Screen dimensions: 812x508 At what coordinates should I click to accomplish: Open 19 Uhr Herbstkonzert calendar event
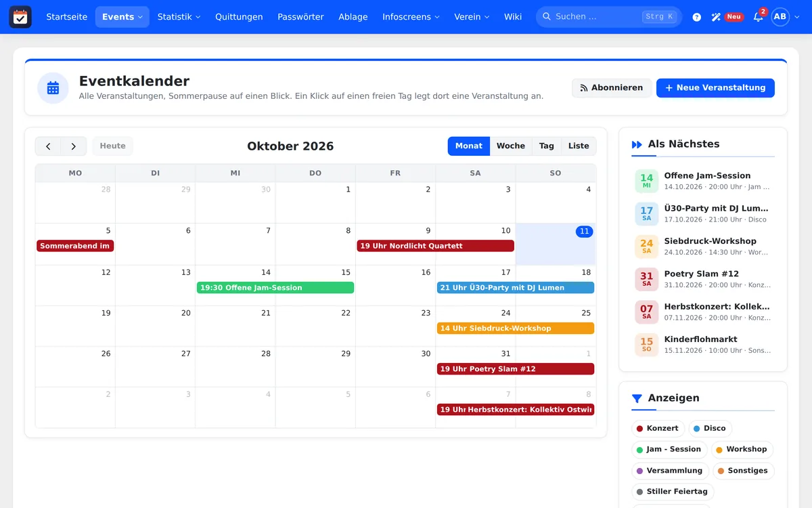click(516, 410)
